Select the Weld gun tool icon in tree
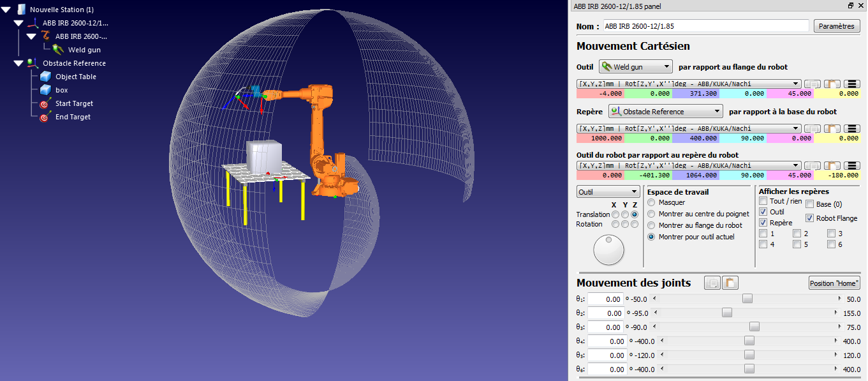The width and height of the screenshot is (868, 381). (x=59, y=50)
